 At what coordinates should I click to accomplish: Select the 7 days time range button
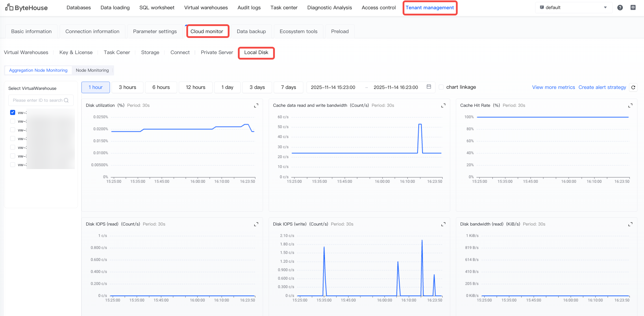(288, 87)
